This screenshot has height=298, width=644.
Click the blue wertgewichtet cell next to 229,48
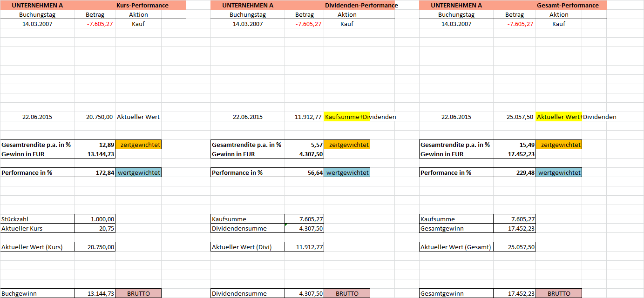tap(559, 172)
